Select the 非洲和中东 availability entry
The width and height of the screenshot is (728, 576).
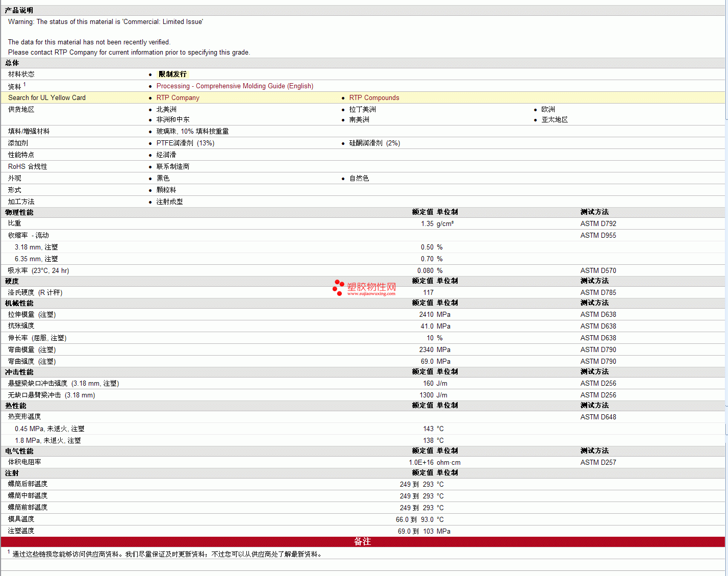(173, 120)
